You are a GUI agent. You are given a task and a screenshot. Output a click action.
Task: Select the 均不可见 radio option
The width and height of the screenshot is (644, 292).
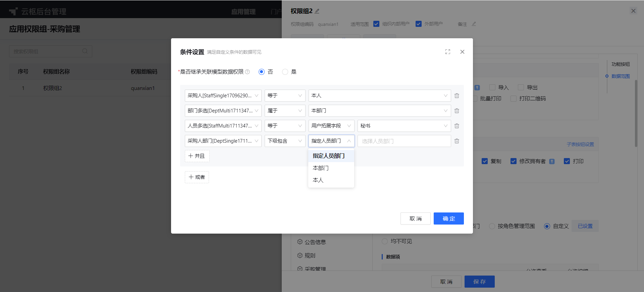(385, 241)
